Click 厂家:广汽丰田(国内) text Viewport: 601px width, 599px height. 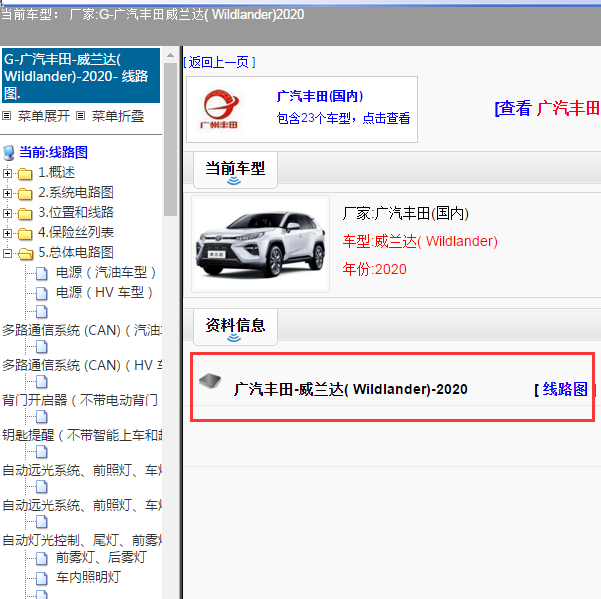[406, 213]
